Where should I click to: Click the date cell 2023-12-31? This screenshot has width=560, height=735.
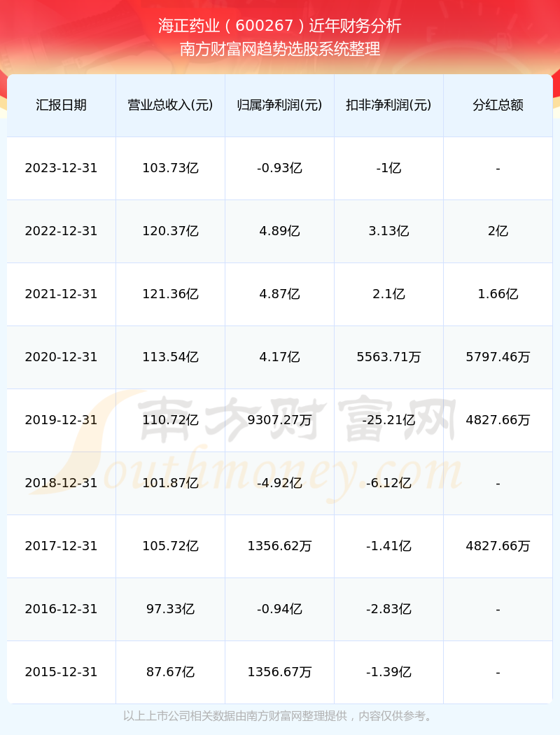coord(62,168)
